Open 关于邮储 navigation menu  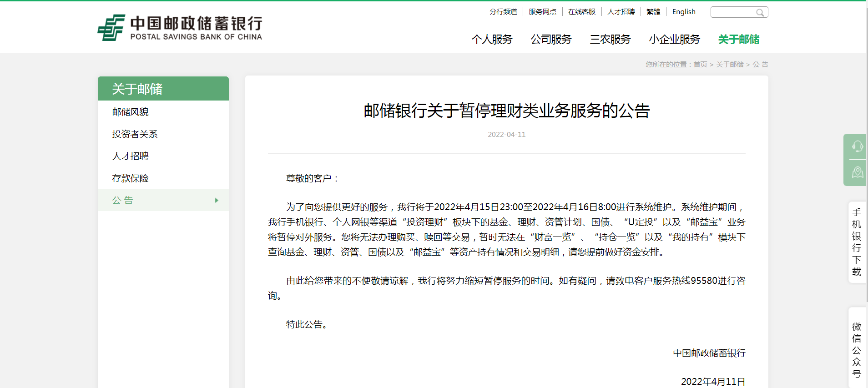[x=739, y=40]
